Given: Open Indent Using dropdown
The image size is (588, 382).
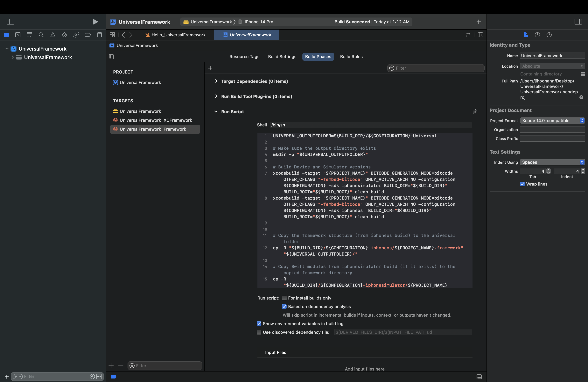Looking at the screenshot, I should point(552,162).
